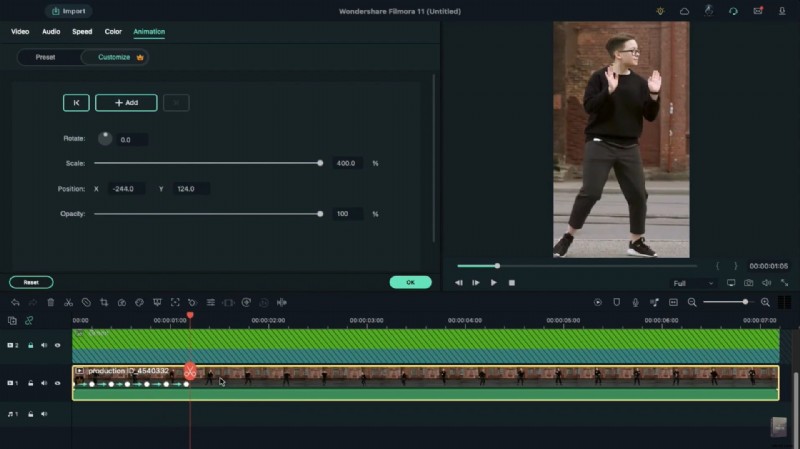The height and width of the screenshot is (449, 800).
Task: Take a snapshot with camera icon
Action: pos(748,283)
